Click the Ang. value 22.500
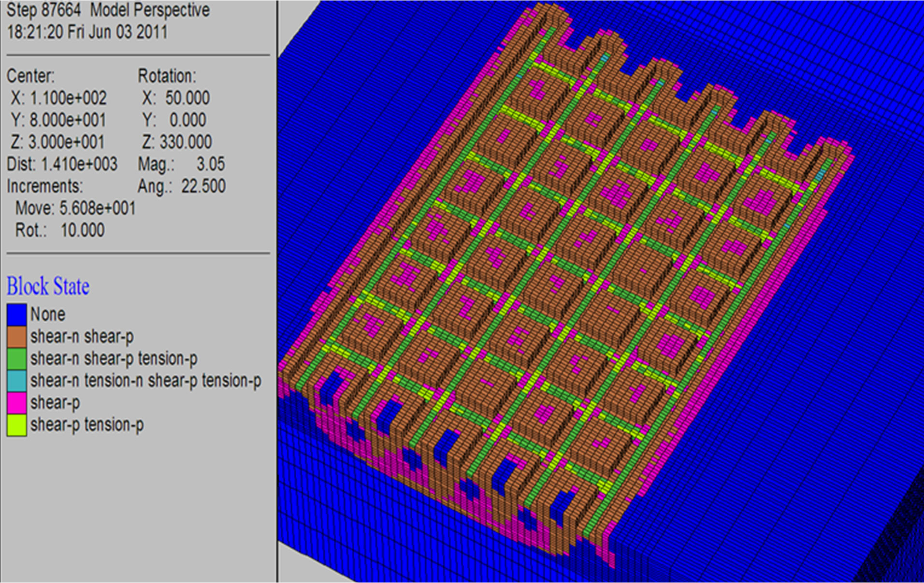Screen dimensions: 924x583 tap(203, 186)
